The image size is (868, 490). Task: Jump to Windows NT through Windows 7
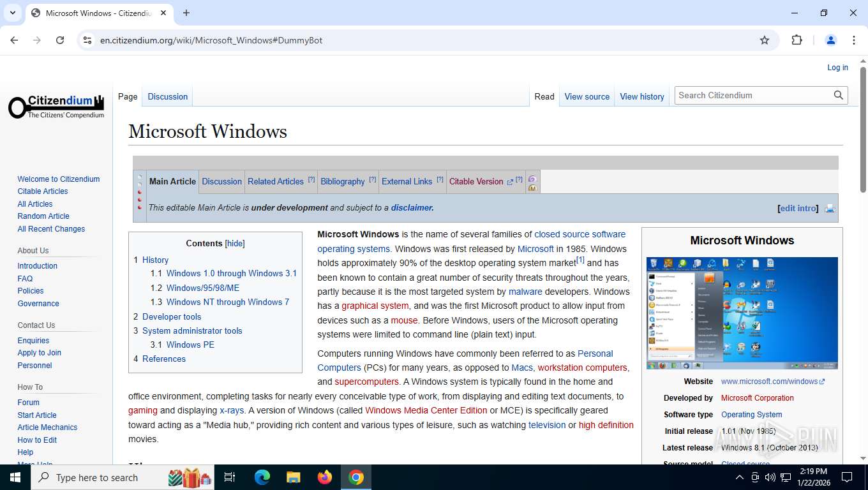pos(228,302)
